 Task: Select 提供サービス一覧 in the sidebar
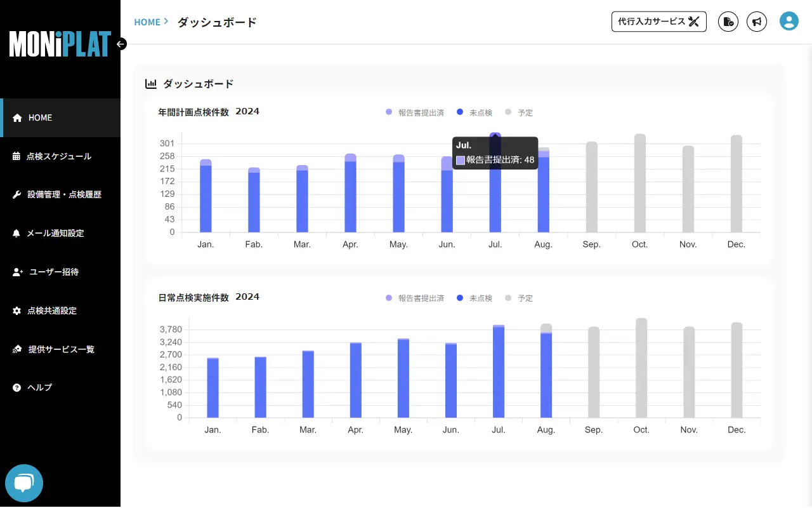[x=61, y=349]
